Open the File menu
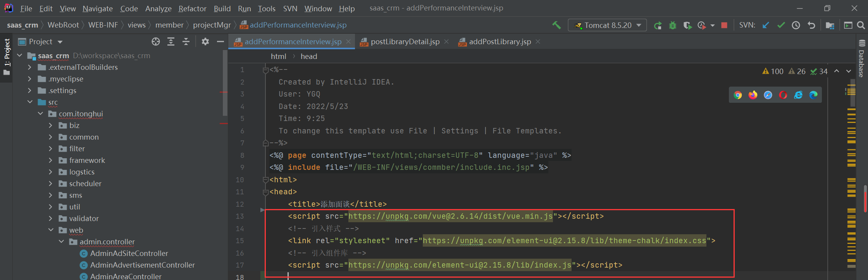 pos(26,9)
